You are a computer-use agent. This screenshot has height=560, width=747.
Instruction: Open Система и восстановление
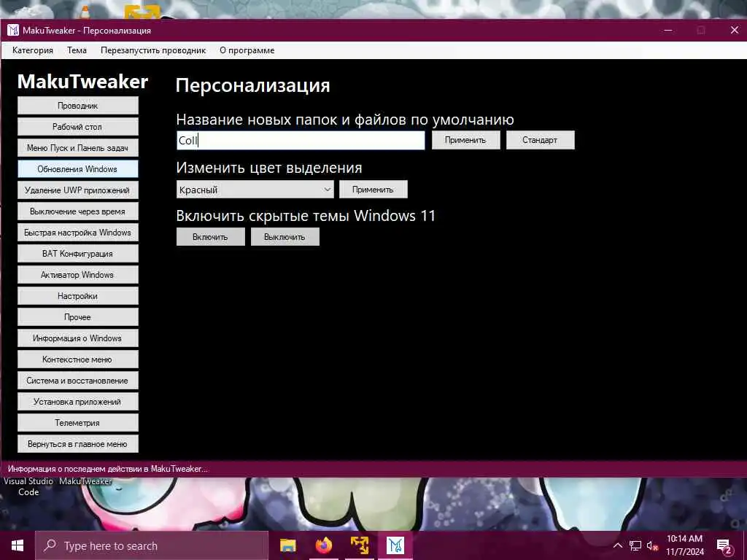coord(77,381)
